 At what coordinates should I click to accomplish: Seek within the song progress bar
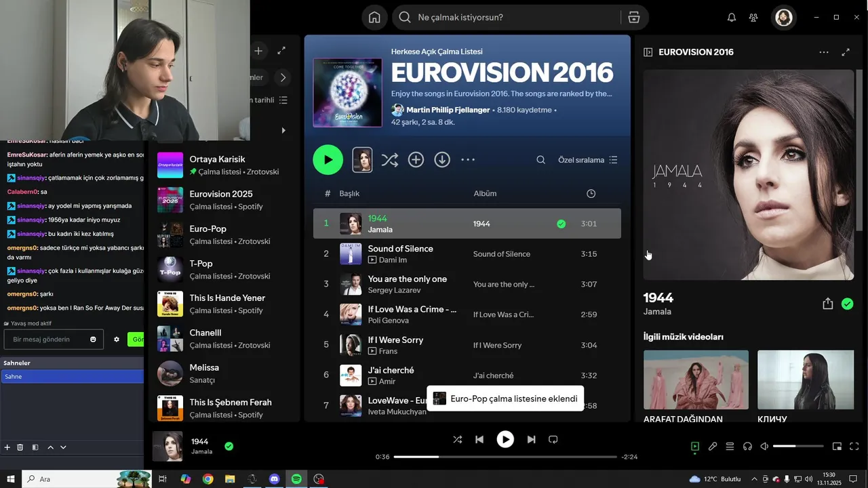[x=505, y=457]
